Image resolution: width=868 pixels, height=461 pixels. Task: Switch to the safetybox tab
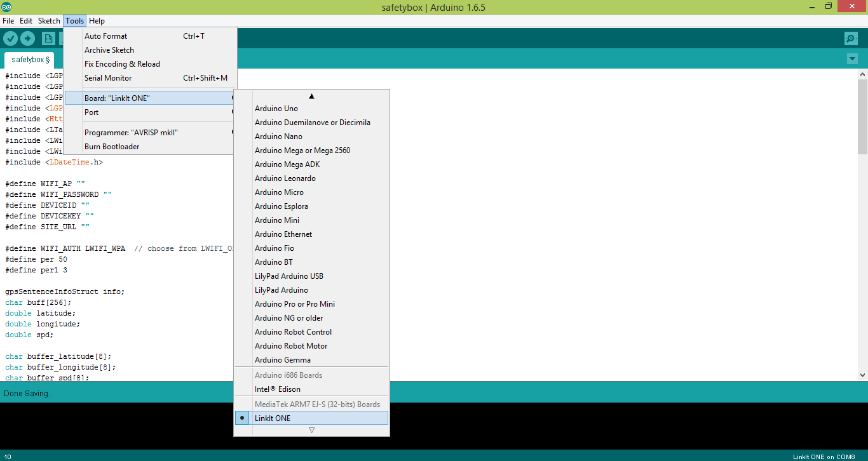point(30,60)
